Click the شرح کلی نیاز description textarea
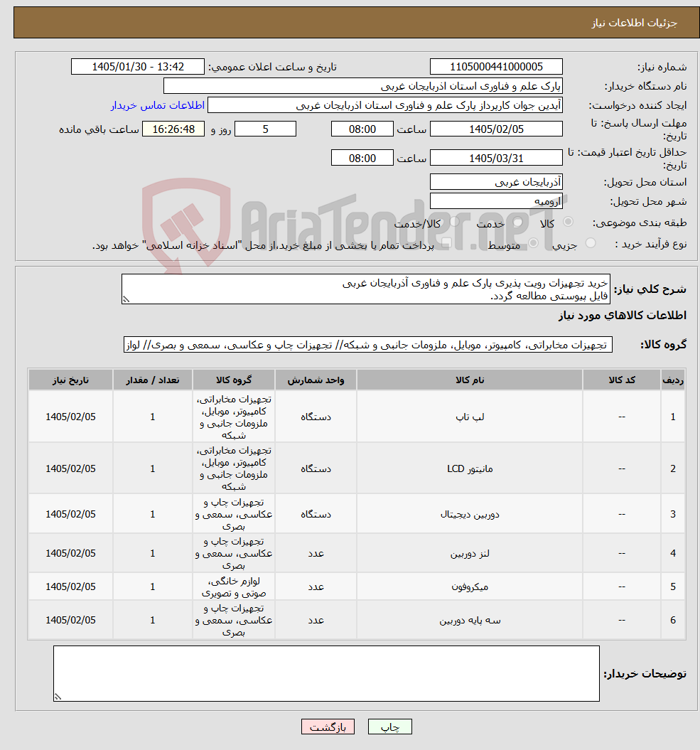 (366, 289)
